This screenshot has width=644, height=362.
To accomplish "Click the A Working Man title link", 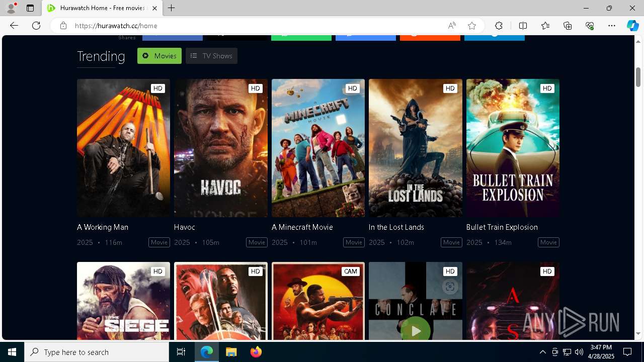I will tap(103, 227).
